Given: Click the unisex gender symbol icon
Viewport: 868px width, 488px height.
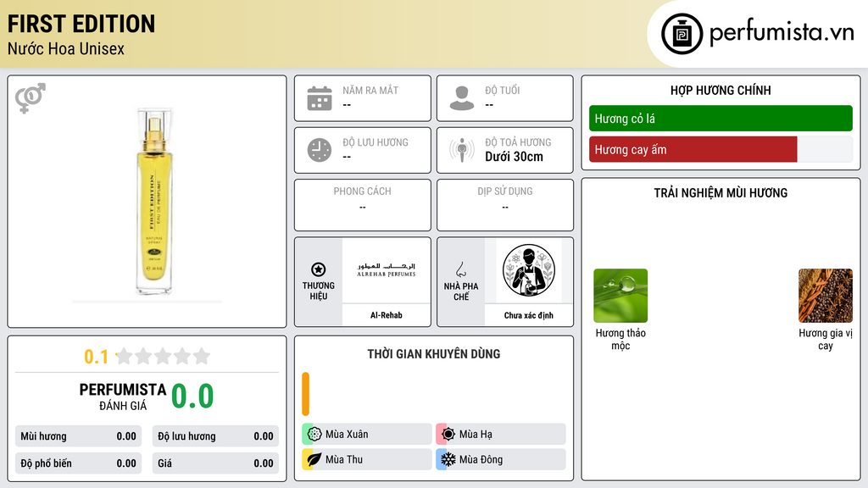Looking at the screenshot, I should (x=30, y=98).
